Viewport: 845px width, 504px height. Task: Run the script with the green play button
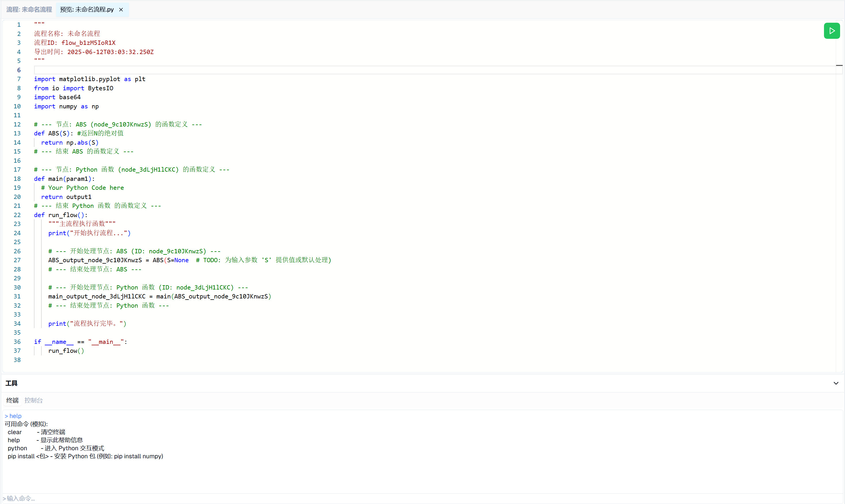click(x=831, y=31)
